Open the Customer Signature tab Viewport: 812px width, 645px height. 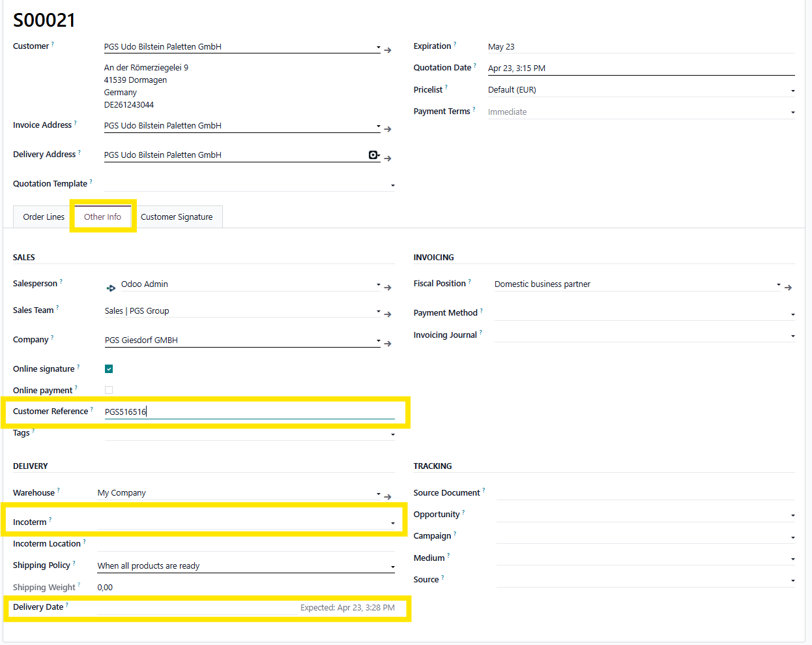177,217
